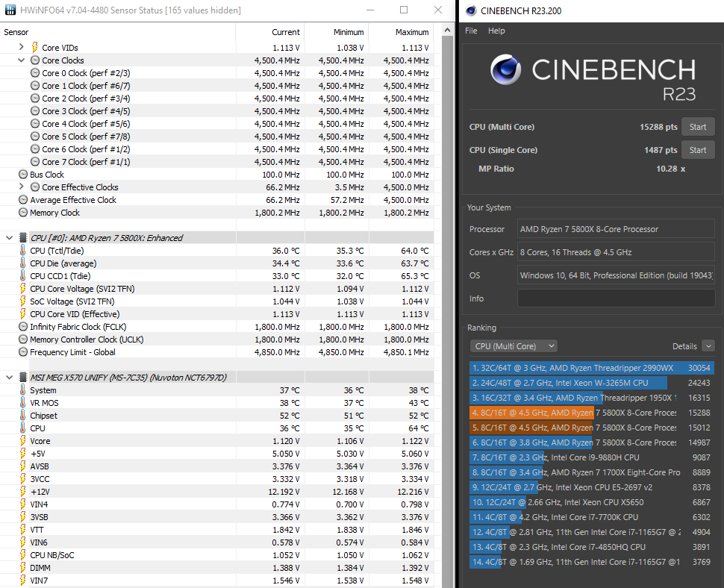This screenshot has height=588, width=724.
Task: Click the OS field showing Windows 10
Action: (x=616, y=275)
